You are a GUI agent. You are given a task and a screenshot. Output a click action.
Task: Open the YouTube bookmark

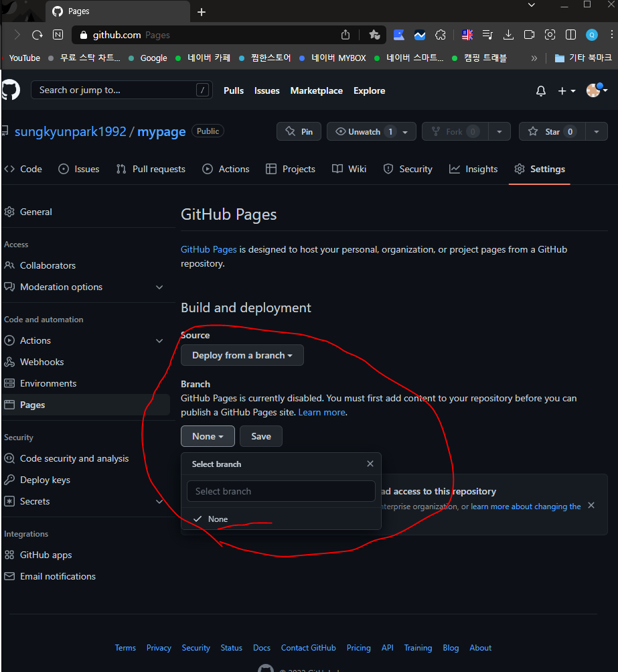tap(24, 58)
